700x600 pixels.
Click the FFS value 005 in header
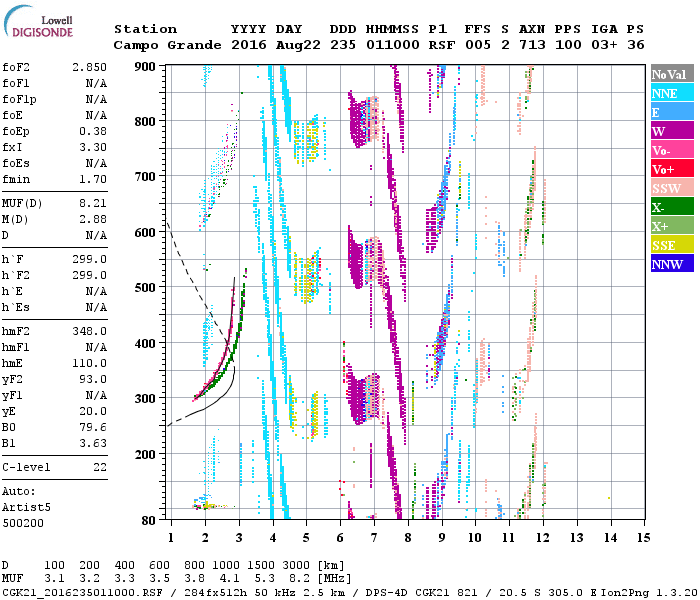[x=478, y=45]
